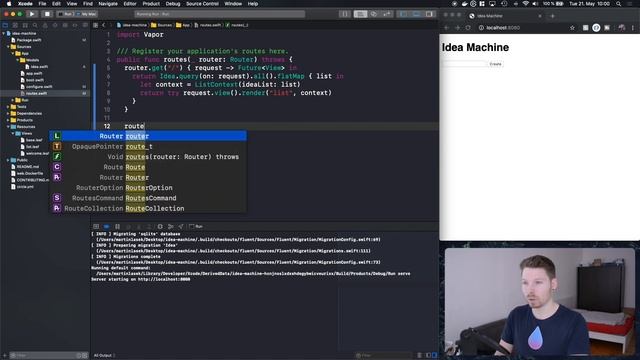Image resolution: width=640 pixels, height=360 pixels.
Task: Select the Standard editor toolbar button
Action: 360,14
